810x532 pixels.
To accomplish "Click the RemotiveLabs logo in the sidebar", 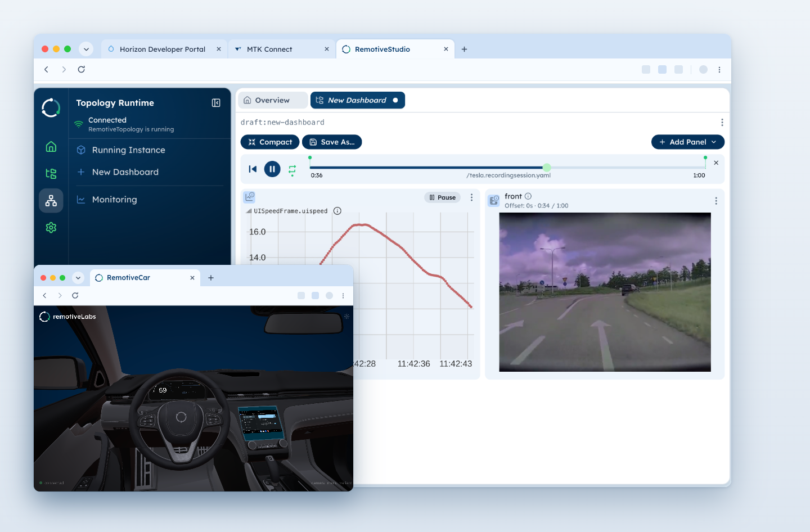I will click(51, 108).
